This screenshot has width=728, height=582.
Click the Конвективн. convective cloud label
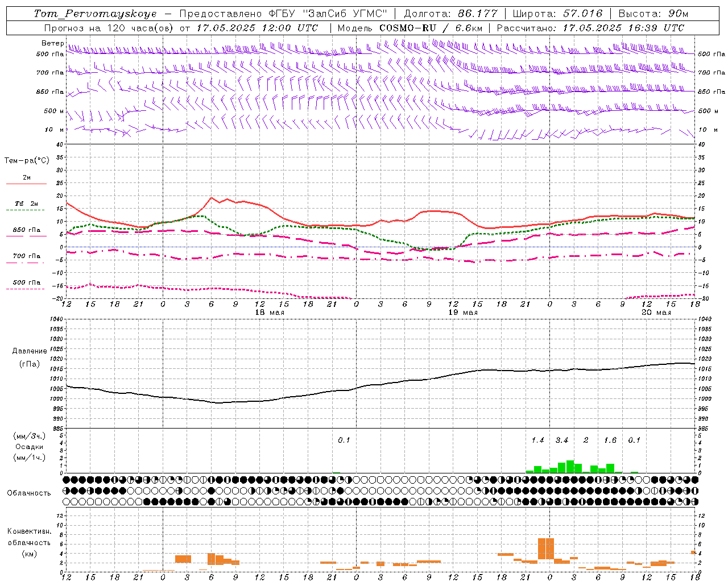pos(30,531)
